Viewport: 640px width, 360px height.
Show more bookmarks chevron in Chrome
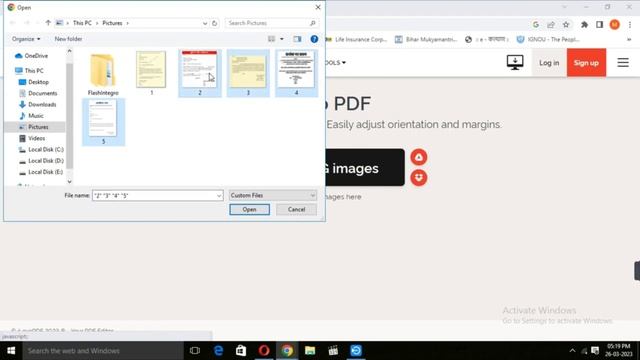pyautogui.click(x=629, y=40)
